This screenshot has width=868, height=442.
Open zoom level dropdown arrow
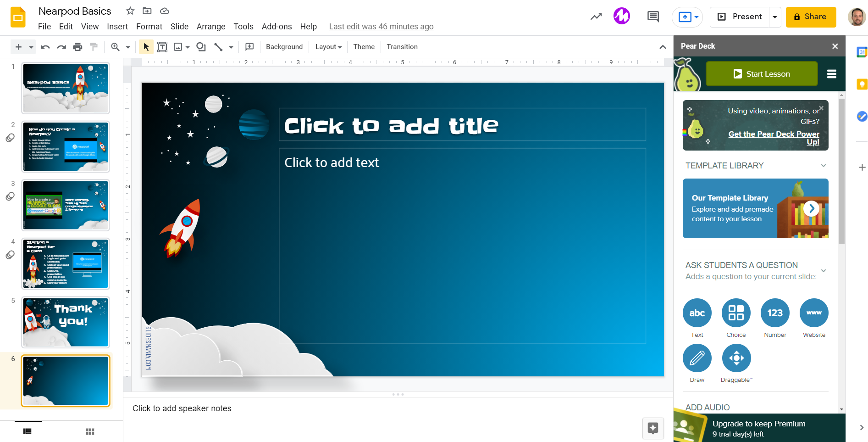tap(128, 47)
